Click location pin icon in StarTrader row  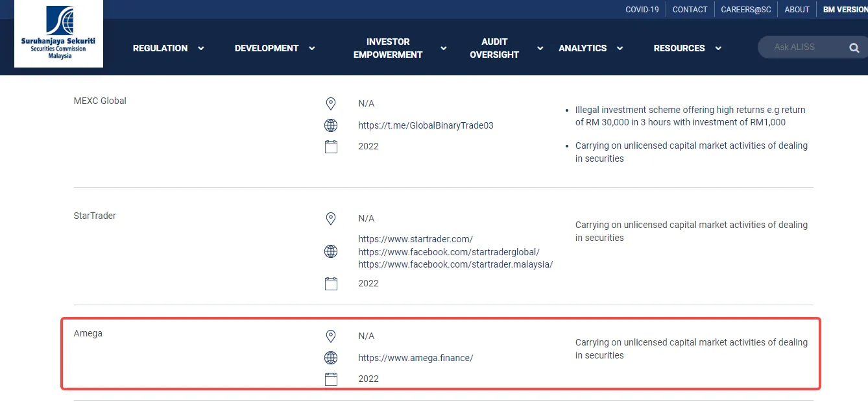tap(331, 219)
